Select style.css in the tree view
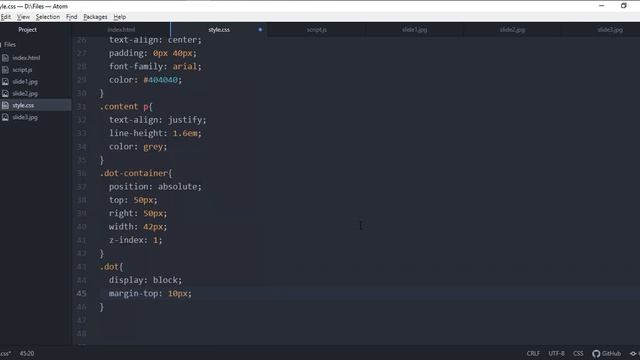 23,105
